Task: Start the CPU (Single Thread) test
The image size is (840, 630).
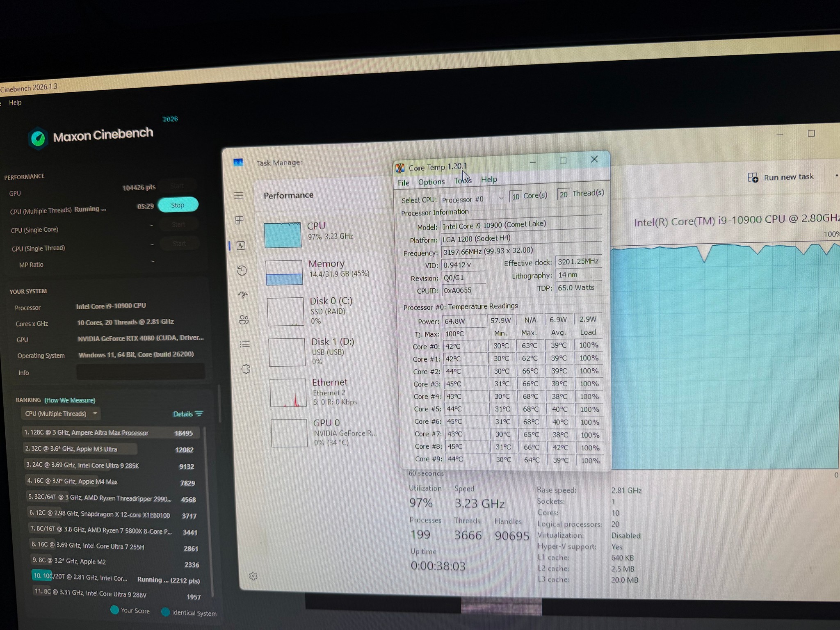Action: (x=179, y=244)
